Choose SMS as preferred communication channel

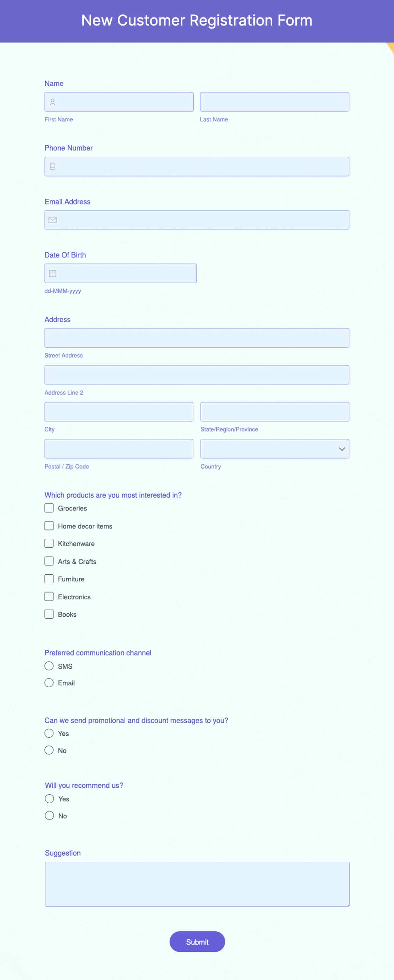[49, 666]
